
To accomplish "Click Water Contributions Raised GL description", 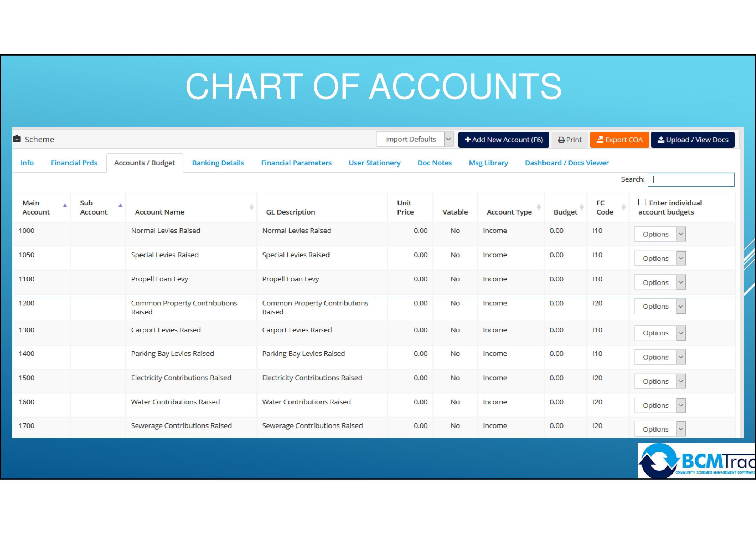I will (x=306, y=402).
